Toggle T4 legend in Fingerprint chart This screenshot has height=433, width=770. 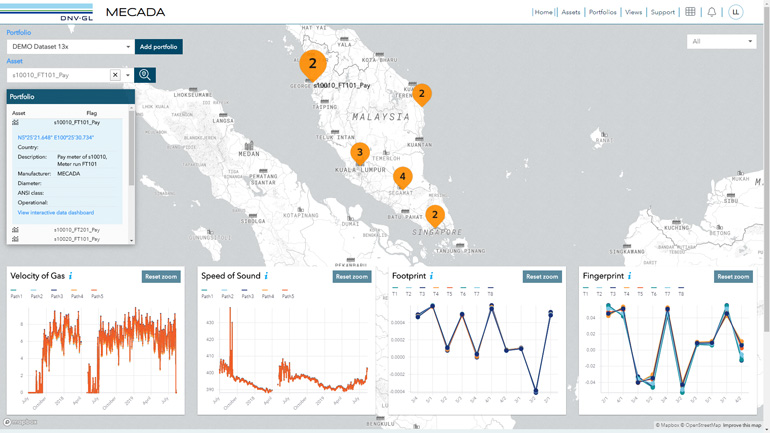[626, 291]
